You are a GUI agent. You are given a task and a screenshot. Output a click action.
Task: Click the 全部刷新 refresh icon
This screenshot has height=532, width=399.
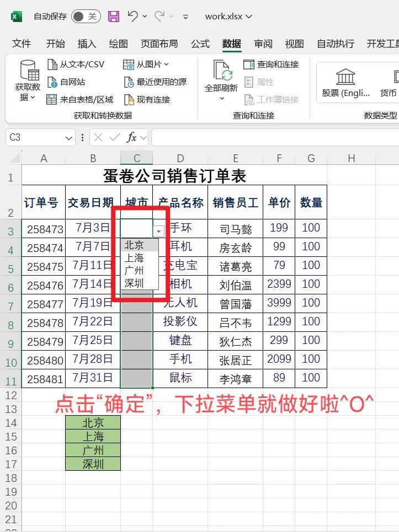coord(222,70)
